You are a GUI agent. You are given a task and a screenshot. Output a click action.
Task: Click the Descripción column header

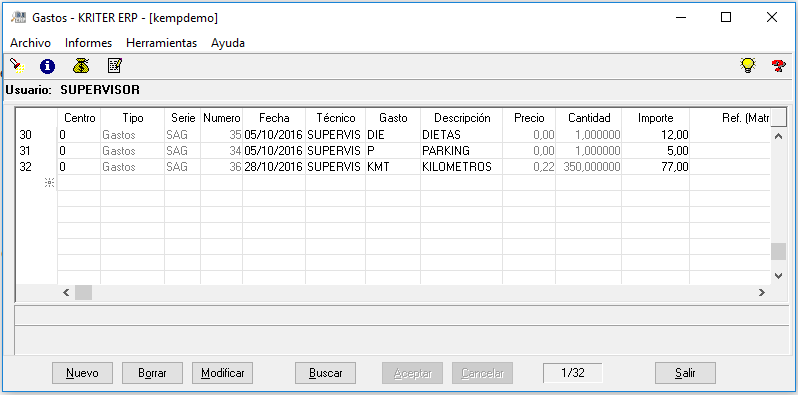click(462, 118)
